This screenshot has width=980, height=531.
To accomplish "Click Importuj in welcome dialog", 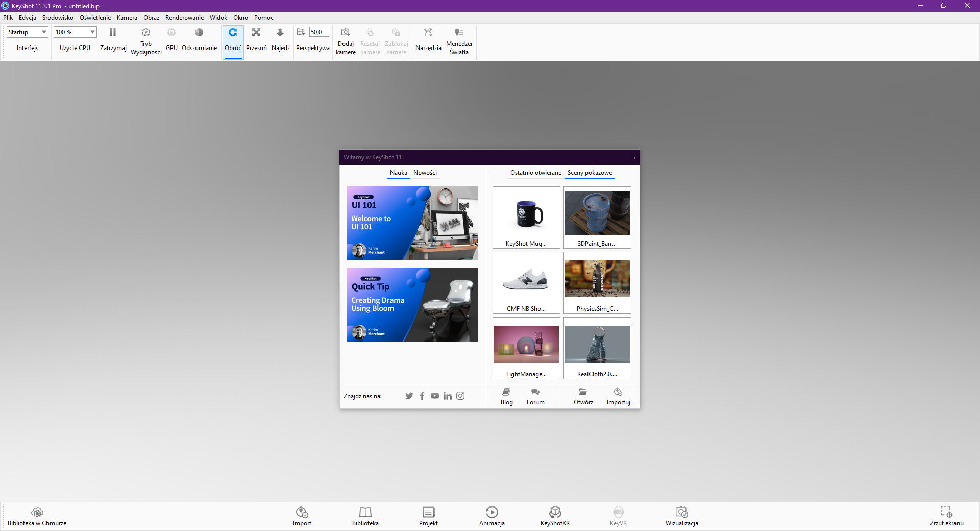I will tap(618, 396).
